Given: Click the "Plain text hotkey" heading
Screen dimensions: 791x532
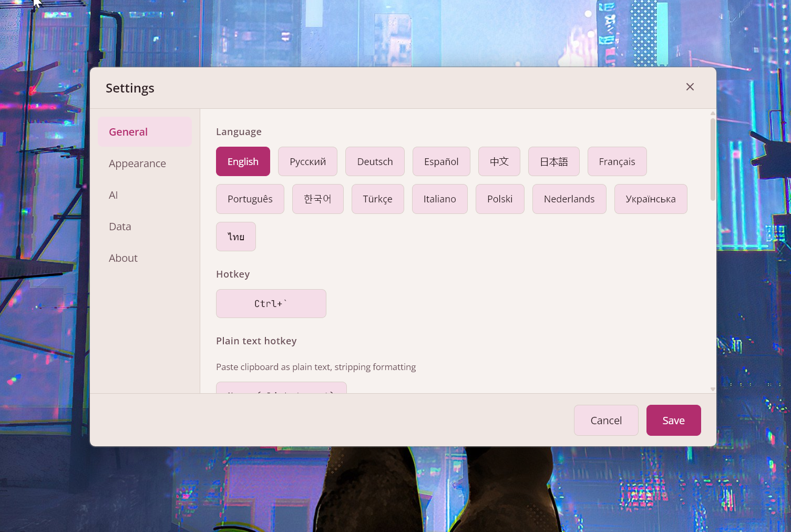Looking at the screenshot, I should [x=256, y=341].
